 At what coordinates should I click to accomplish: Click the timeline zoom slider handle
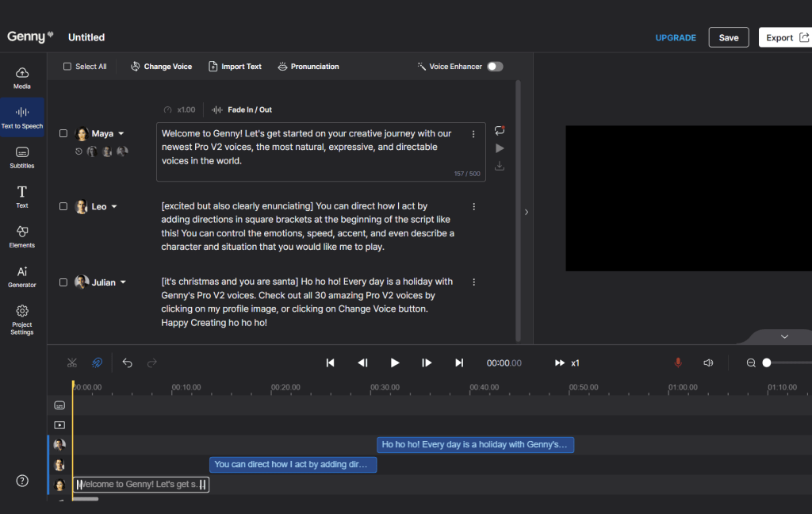(x=767, y=362)
